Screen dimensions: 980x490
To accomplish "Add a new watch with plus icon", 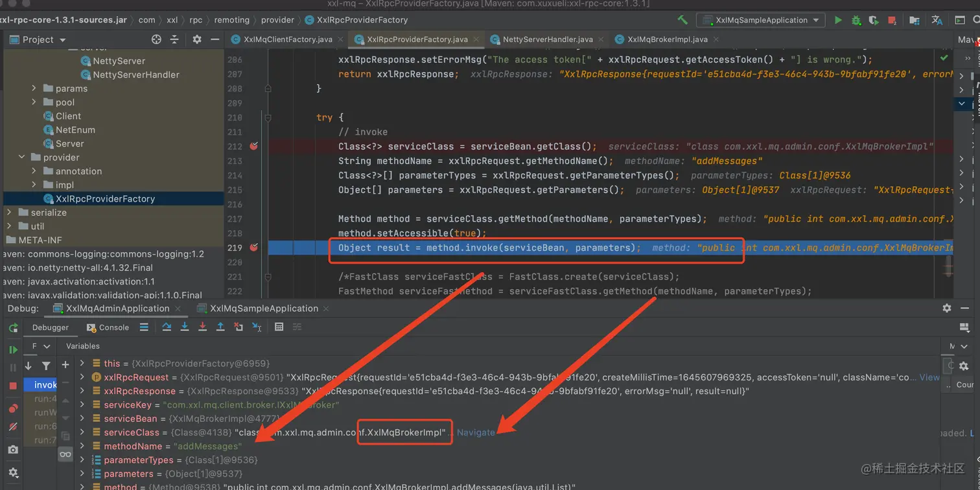I will [65, 366].
